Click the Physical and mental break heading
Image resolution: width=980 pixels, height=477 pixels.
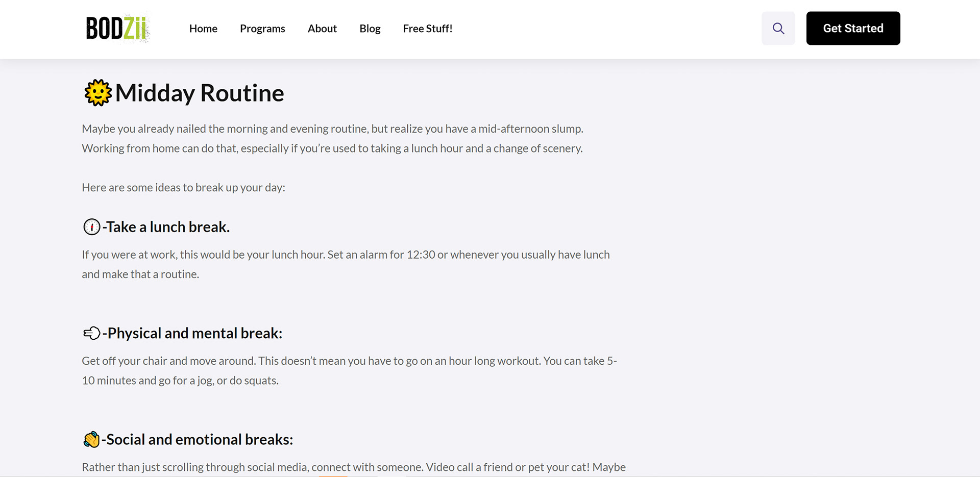[x=192, y=333]
